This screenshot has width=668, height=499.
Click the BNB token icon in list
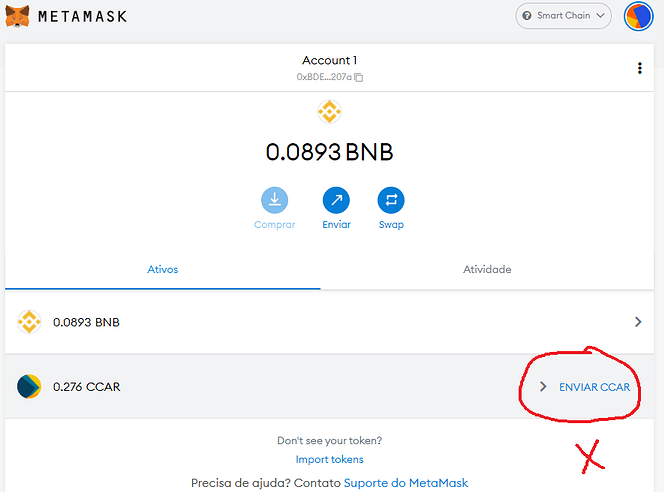29,322
